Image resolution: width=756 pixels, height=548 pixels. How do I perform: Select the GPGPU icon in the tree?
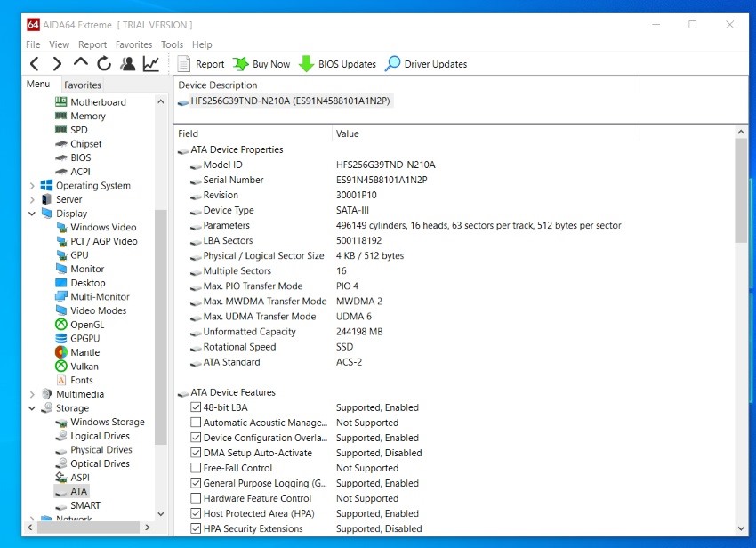click(61, 339)
